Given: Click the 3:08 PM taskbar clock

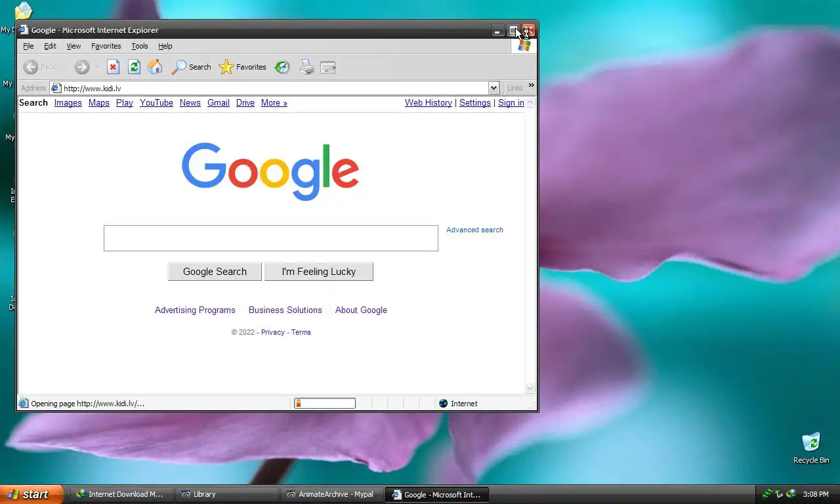Looking at the screenshot, I should (815, 494).
